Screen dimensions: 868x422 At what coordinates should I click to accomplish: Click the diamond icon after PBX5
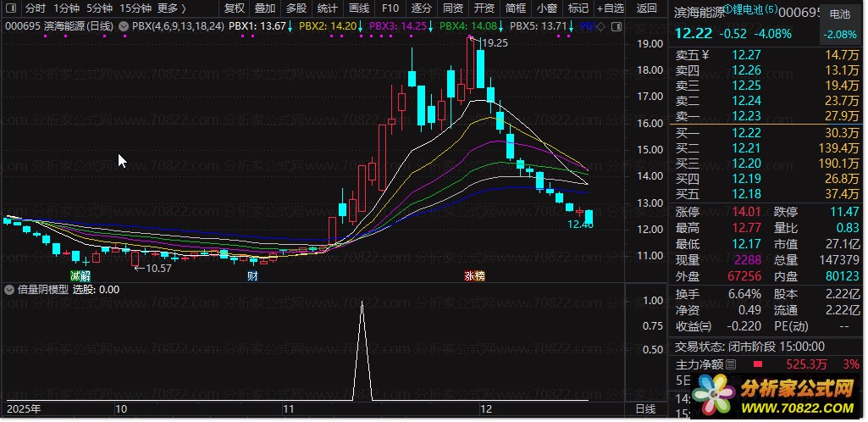[600, 26]
